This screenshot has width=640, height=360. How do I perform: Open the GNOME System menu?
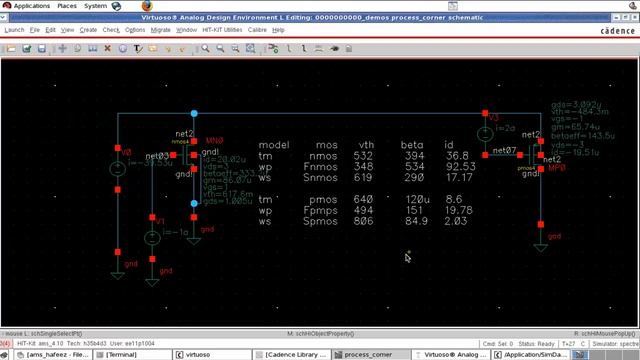(x=95, y=6)
